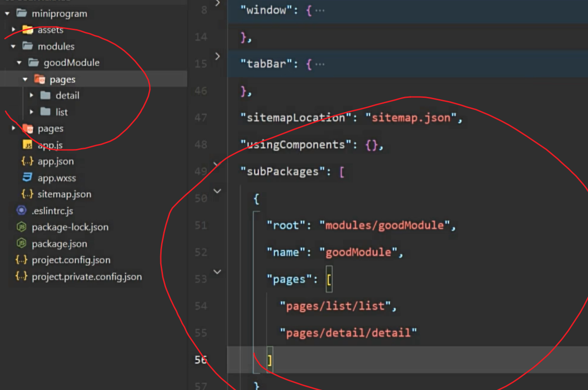Select the list folder in the tree
588x390 pixels.
61,112
